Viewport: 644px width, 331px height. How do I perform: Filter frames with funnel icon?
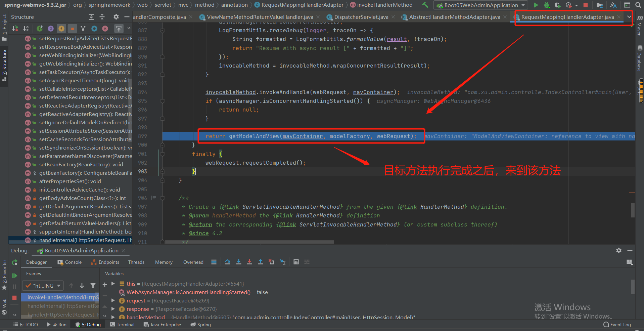click(93, 286)
